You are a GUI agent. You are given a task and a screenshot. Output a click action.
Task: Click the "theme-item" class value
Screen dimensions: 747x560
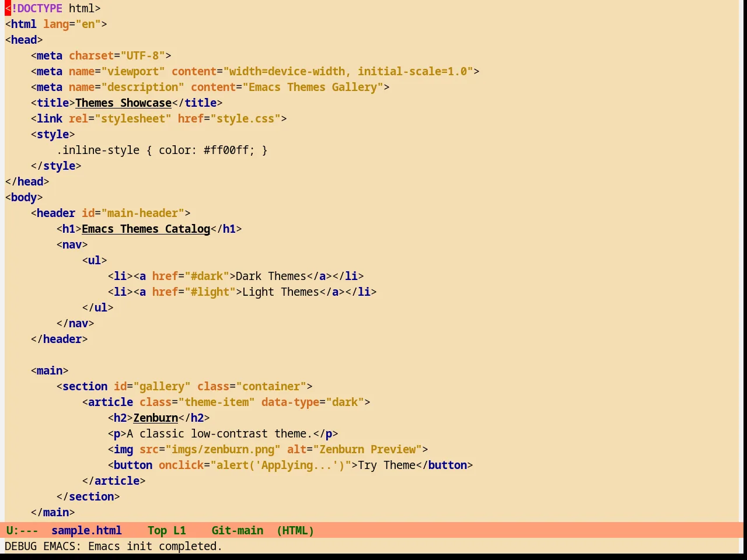pyautogui.click(x=217, y=402)
